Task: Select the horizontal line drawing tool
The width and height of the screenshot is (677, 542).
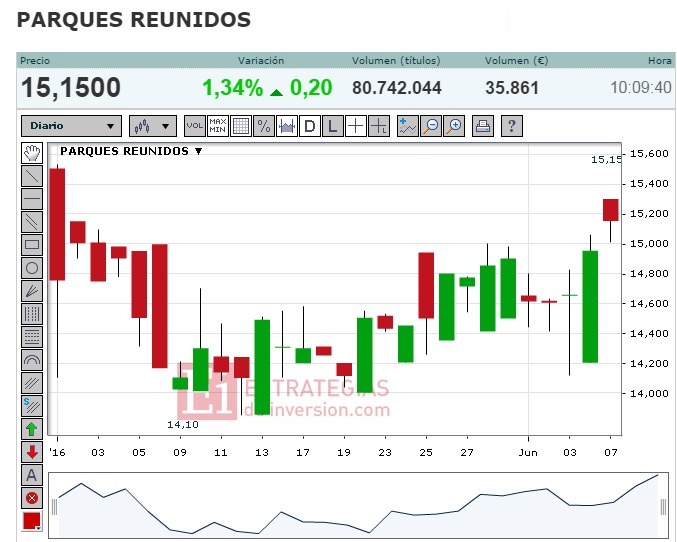Action: point(32,199)
